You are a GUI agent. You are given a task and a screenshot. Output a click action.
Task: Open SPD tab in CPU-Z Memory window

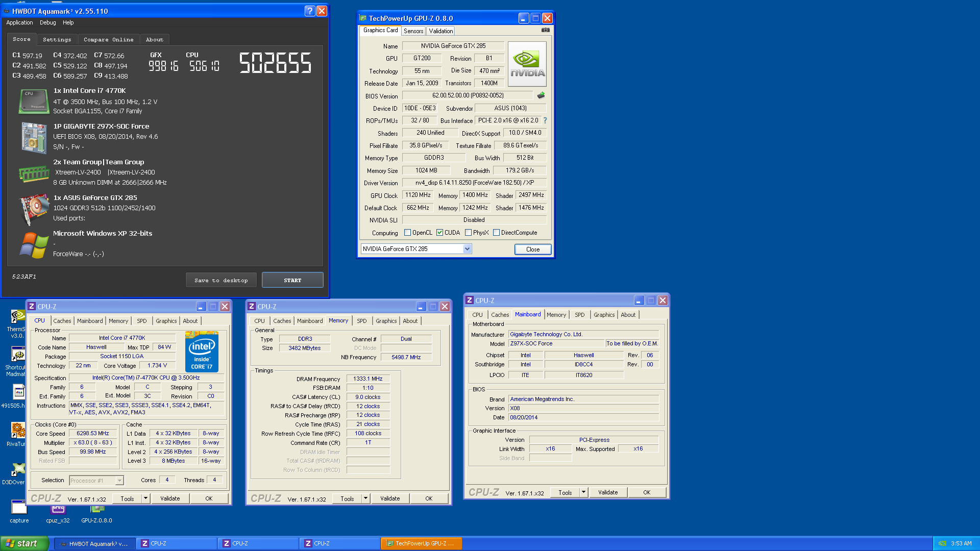[x=362, y=321]
